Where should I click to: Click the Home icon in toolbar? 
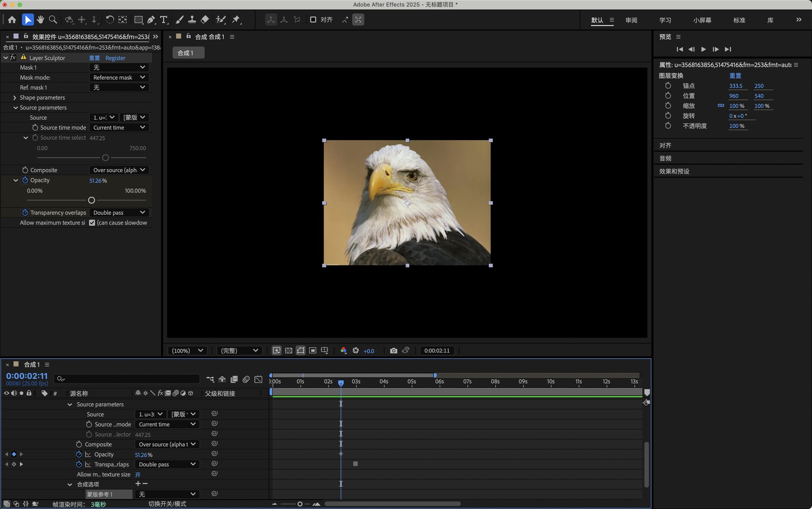12,19
